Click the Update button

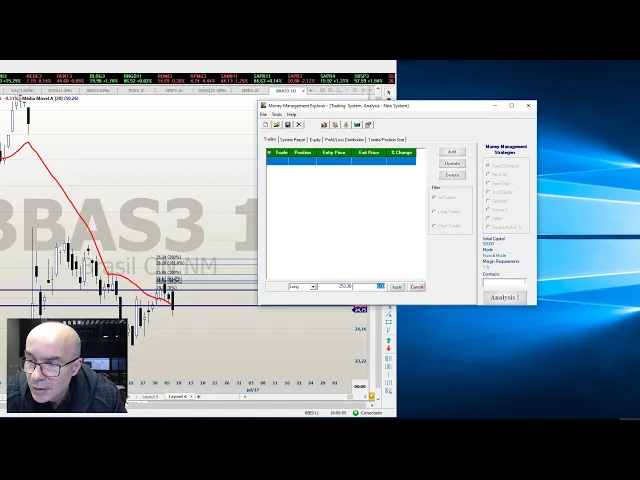452,163
